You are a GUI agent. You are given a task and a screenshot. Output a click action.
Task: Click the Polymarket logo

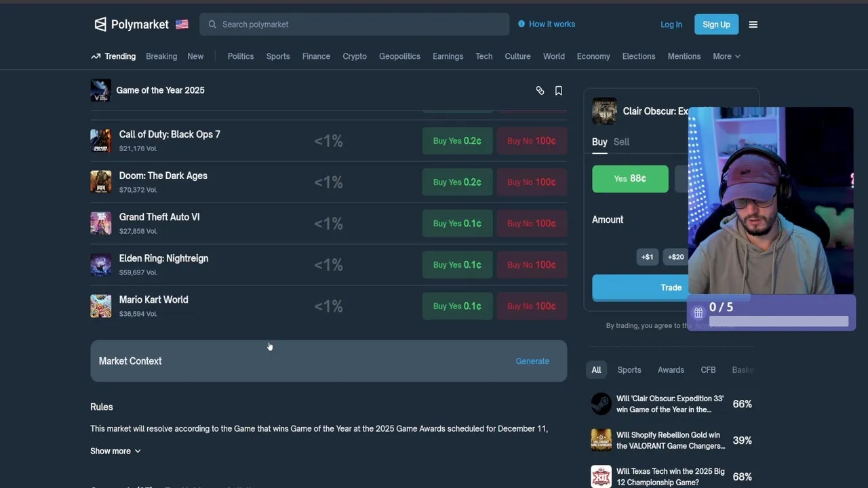pos(131,24)
